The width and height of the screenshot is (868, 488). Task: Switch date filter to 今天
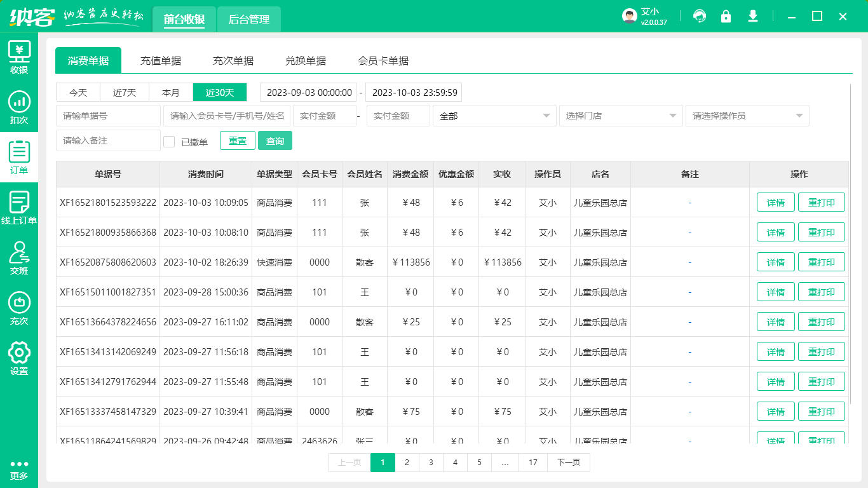77,92
